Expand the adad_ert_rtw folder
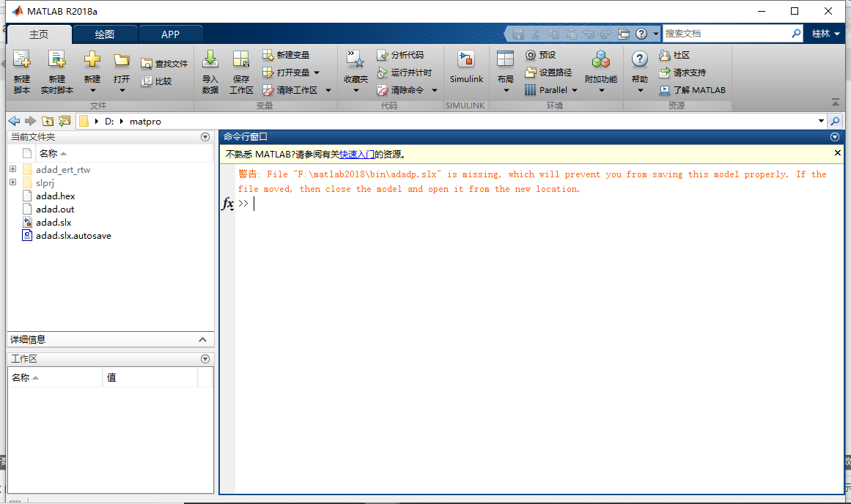Viewport: 851px width, 504px height. pos(13,169)
